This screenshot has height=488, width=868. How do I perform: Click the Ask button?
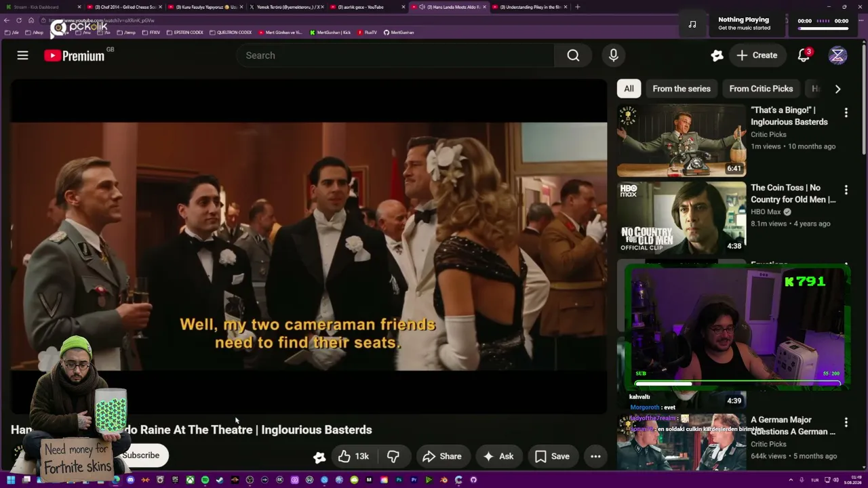[x=498, y=456]
